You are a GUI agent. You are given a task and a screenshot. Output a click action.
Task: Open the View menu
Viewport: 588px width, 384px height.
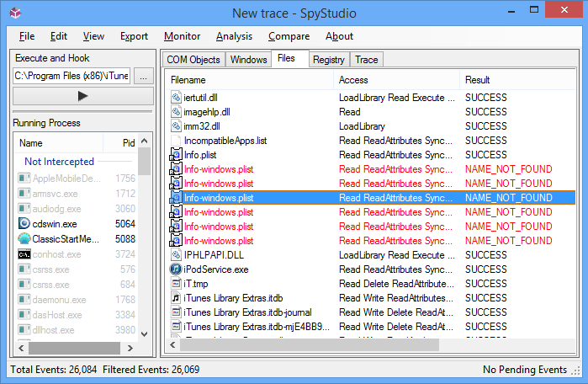point(93,36)
